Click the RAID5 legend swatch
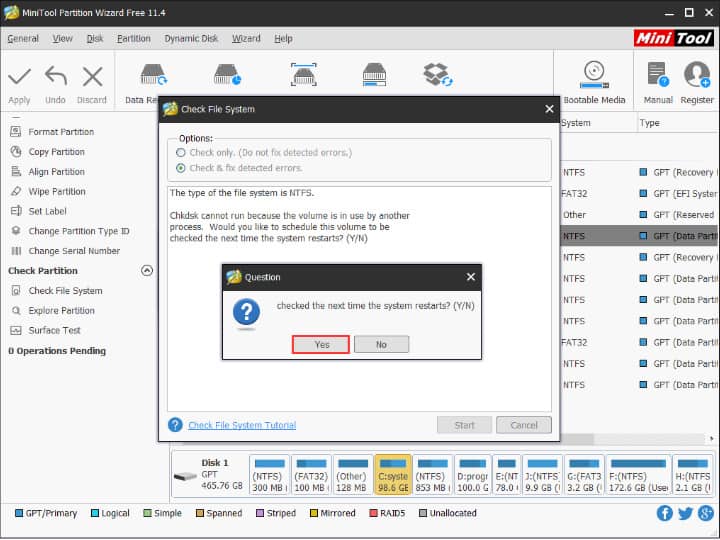This screenshot has width=720, height=540. pyautogui.click(x=373, y=513)
